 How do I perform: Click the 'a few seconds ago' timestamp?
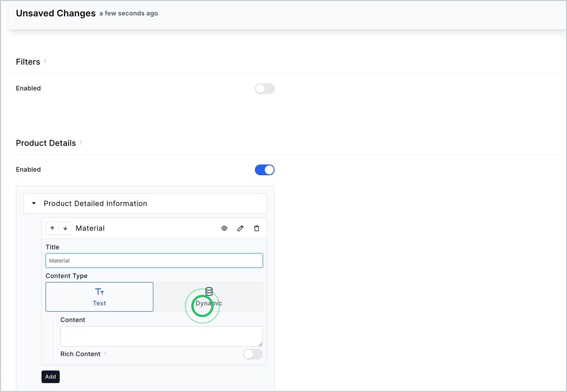click(129, 13)
